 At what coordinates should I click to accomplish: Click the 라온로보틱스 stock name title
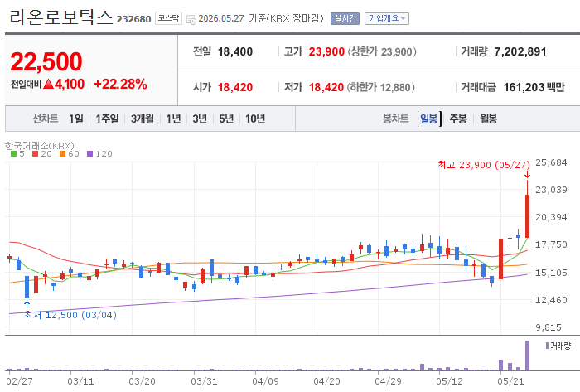[60, 17]
